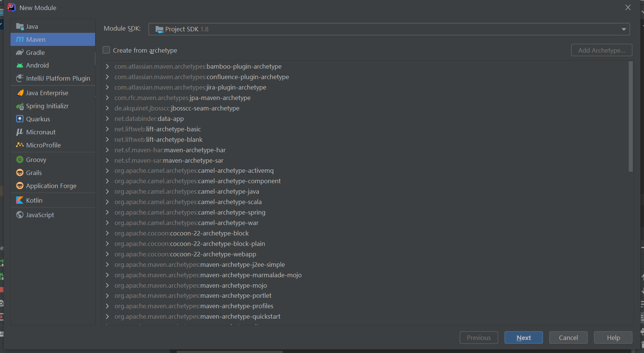Expand jira-plugin-archetype node
Viewport: 644px width, 353px height.
point(107,87)
